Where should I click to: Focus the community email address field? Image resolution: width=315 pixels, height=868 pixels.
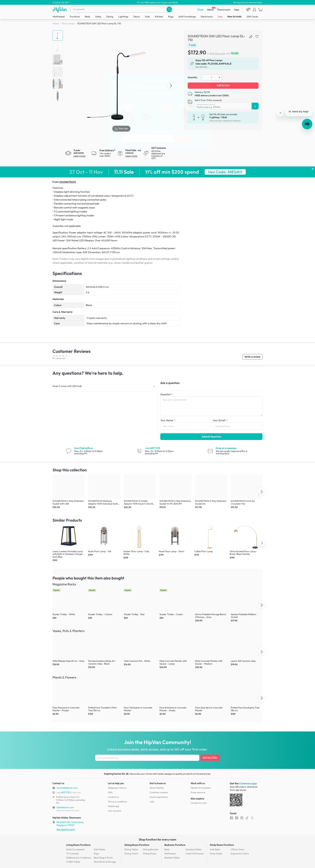point(147,758)
